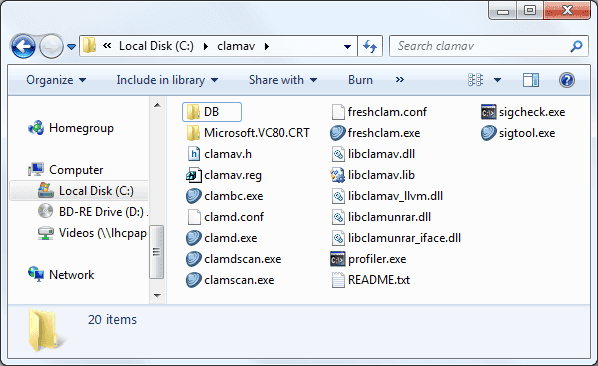Open the Organize menu
Viewport: 598px width, 366px height.
click(56, 80)
